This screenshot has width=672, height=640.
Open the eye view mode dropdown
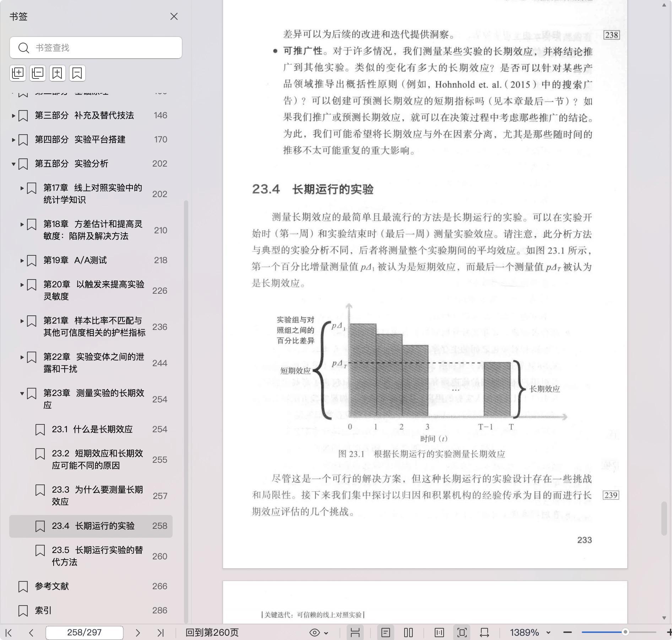(x=319, y=633)
